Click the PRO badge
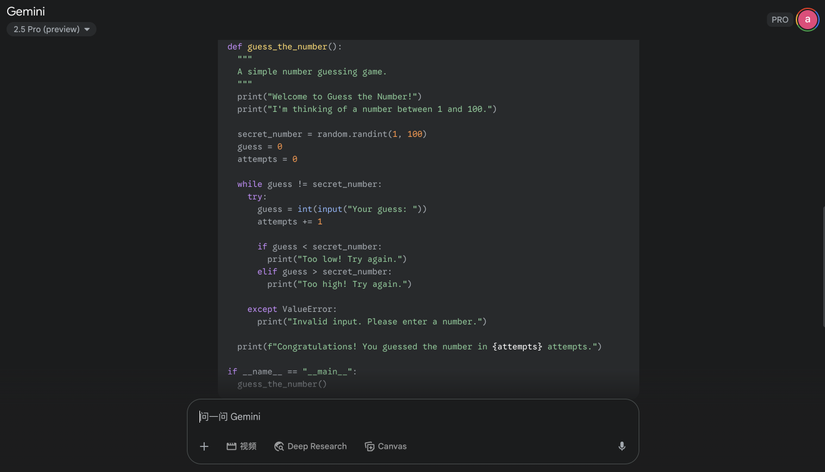This screenshot has height=472, width=825. coord(779,20)
